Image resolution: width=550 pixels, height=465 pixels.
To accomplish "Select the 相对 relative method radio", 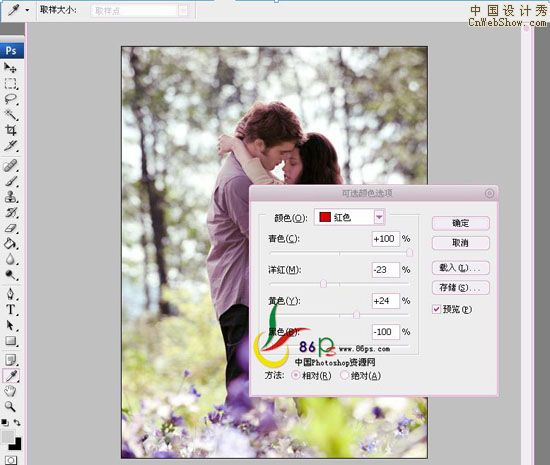I will pyautogui.click(x=295, y=376).
